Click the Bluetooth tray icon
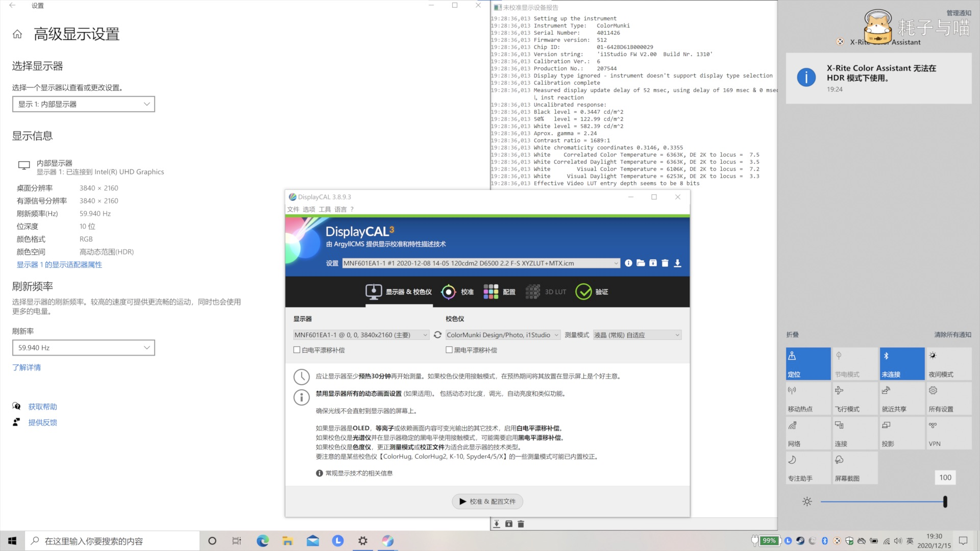Image resolution: width=980 pixels, height=551 pixels. pyautogui.click(x=825, y=541)
